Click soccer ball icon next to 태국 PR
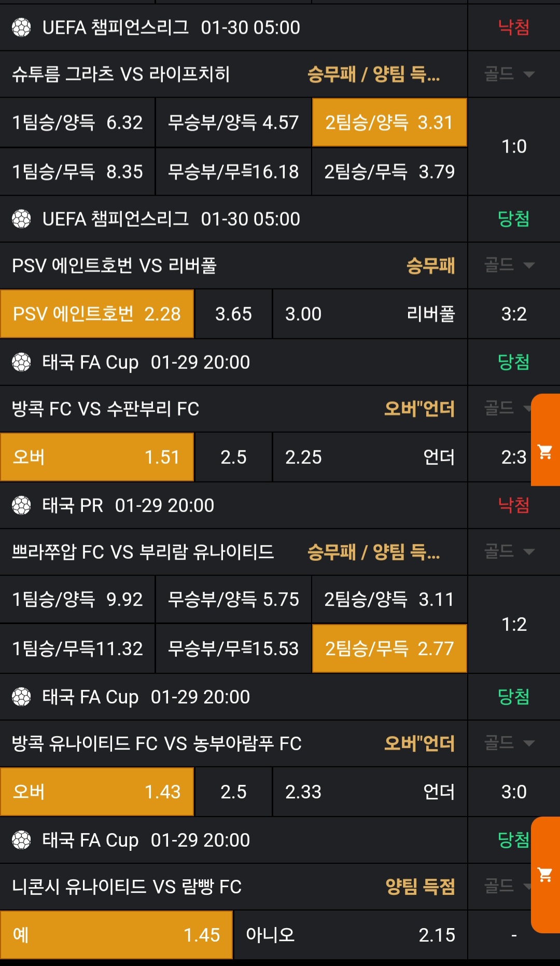Viewport: 560px width, 966px height. [21, 505]
